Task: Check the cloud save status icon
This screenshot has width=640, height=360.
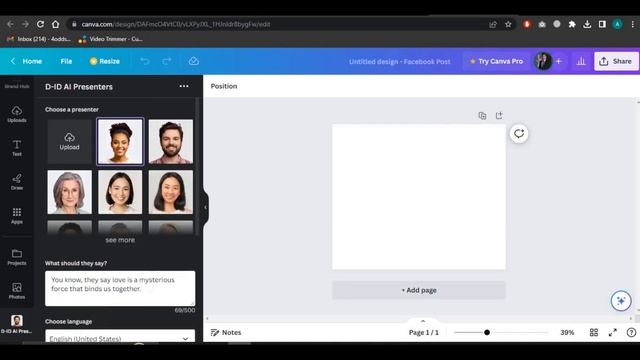Action: pos(194,61)
